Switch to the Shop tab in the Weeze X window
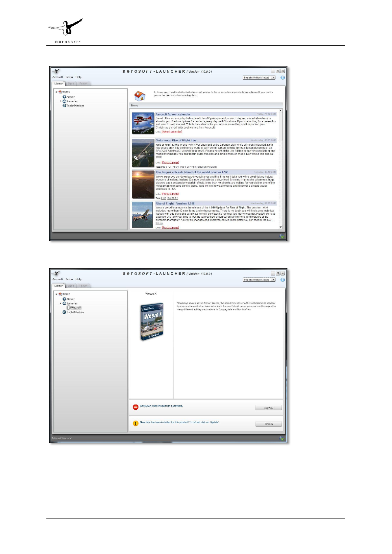Screen dimensions: 392x554 (71, 286)
